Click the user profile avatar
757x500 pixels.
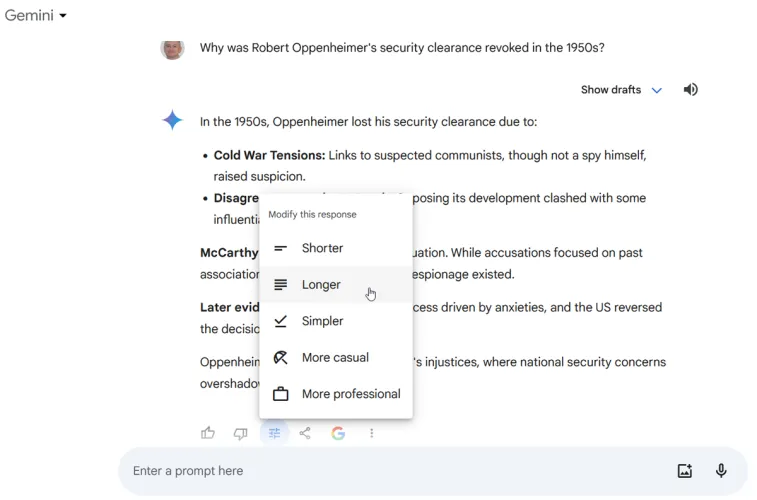pos(173,47)
